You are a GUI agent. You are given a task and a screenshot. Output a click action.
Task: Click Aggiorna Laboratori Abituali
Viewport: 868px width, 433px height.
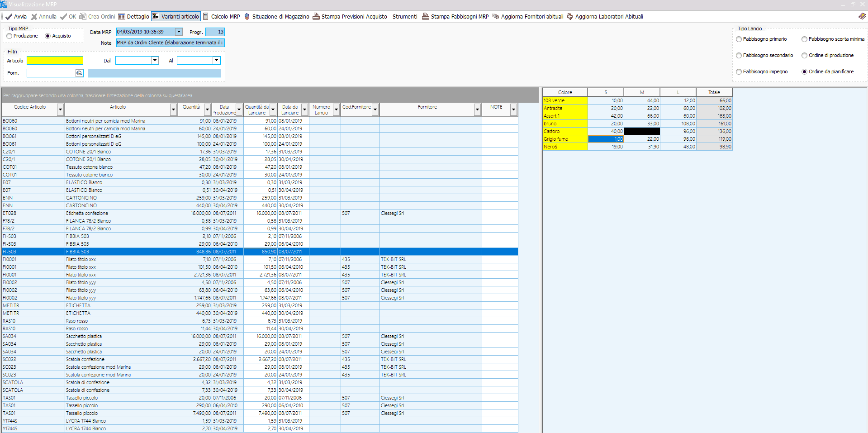click(x=605, y=17)
